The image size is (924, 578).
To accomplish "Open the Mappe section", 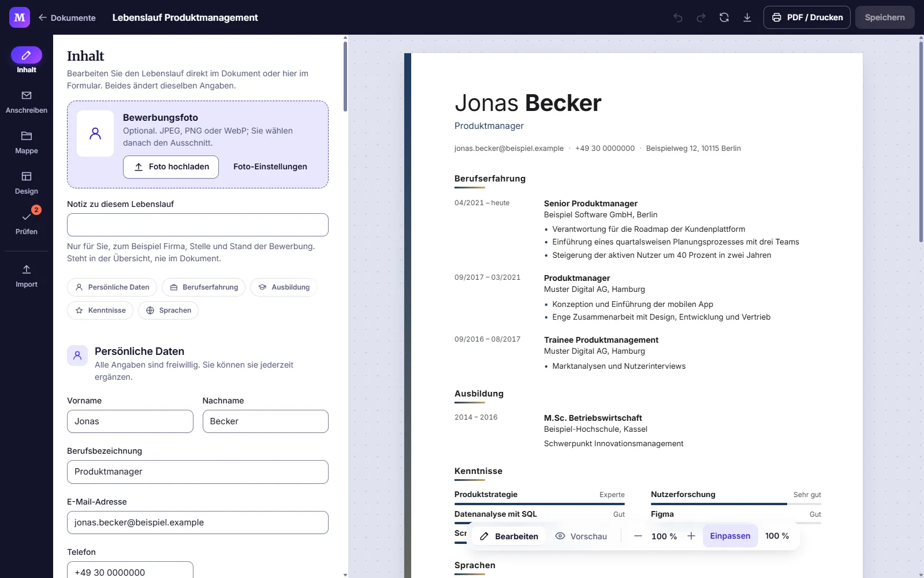I will tap(27, 142).
